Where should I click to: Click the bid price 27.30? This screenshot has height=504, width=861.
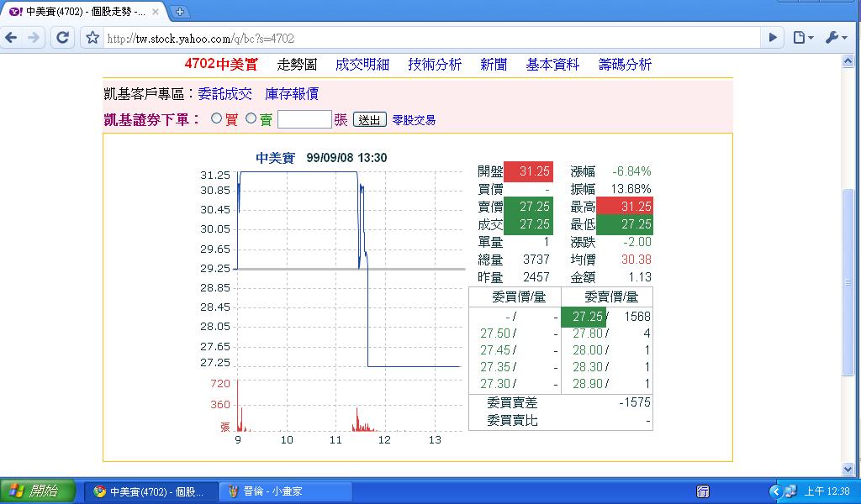495,384
